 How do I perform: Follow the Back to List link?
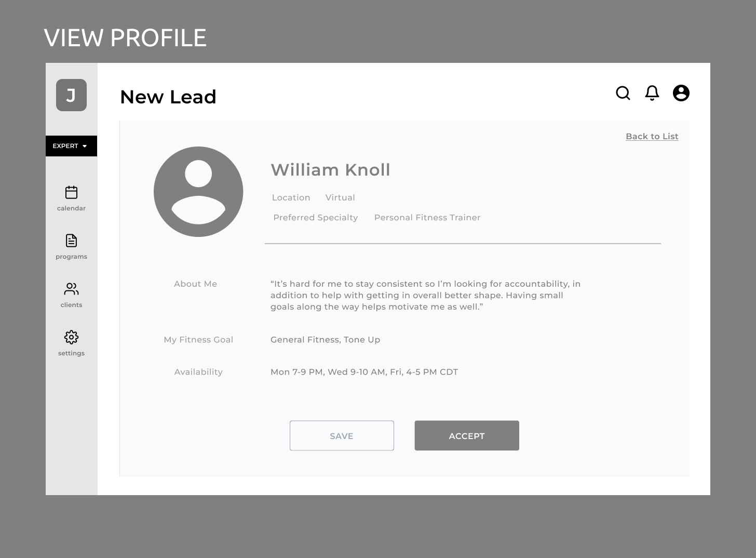click(x=652, y=136)
